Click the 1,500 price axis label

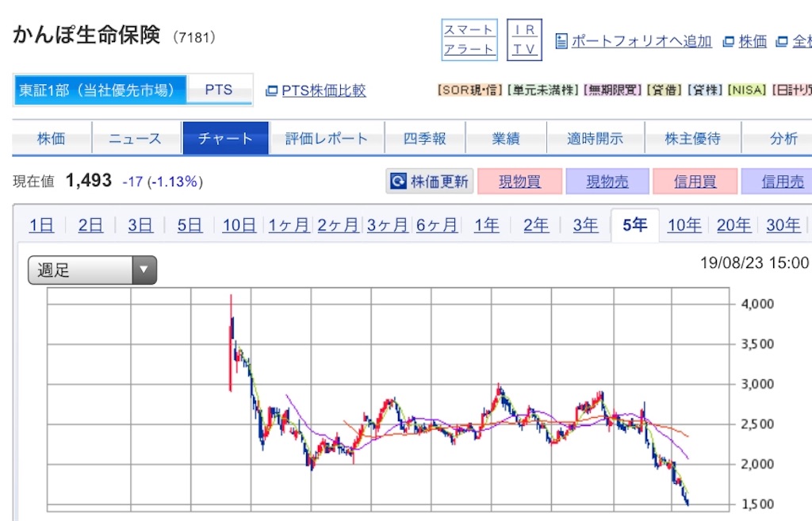click(757, 504)
